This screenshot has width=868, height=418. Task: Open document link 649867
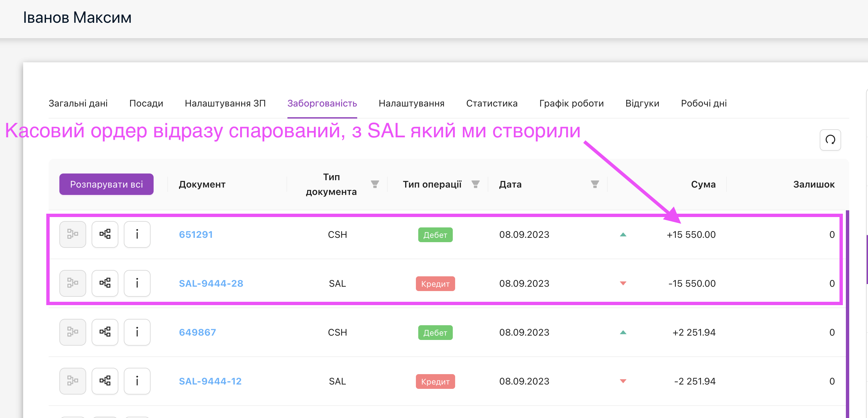[197, 332]
